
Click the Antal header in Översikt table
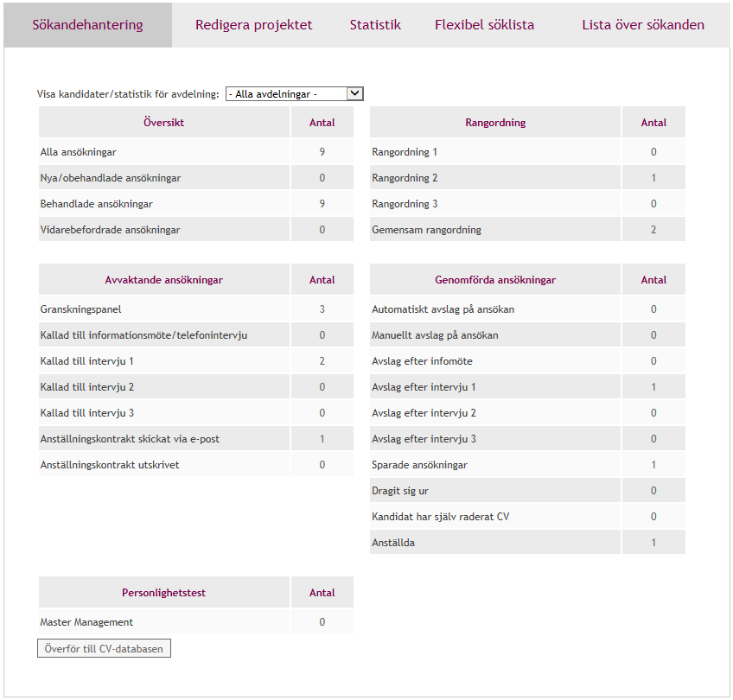(322, 123)
